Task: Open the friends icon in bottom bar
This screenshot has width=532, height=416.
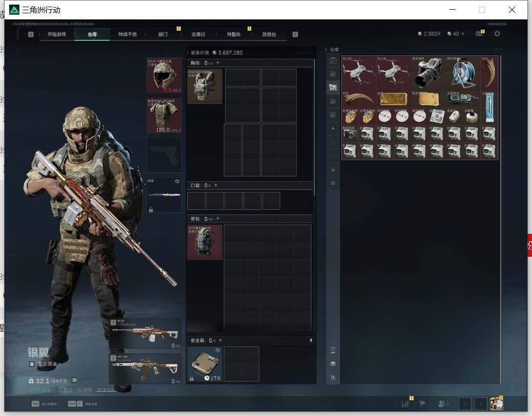Action: pyautogui.click(x=442, y=403)
